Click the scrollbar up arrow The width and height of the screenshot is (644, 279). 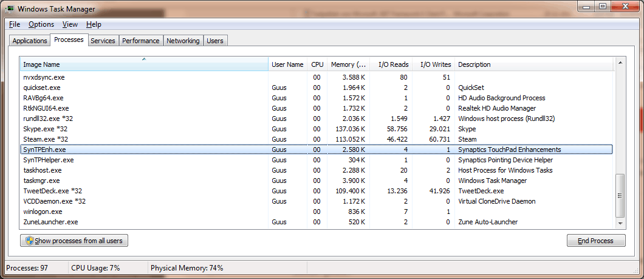click(x=620, y=63)
